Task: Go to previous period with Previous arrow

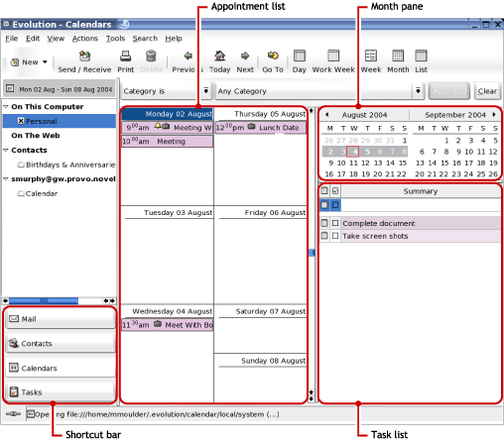Action: coord(188,55)
